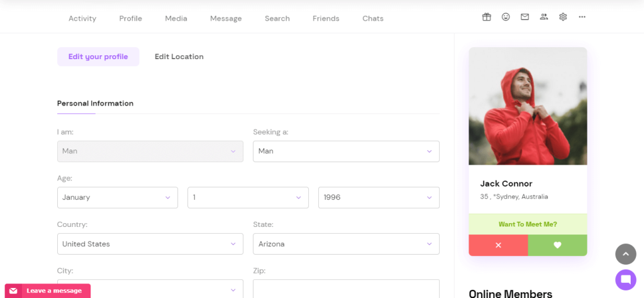Image resolution: width=644 pixels, height=298 pixels.
Task: Click the 35, Sydney, Australia text
Action: tap(514, 197)
